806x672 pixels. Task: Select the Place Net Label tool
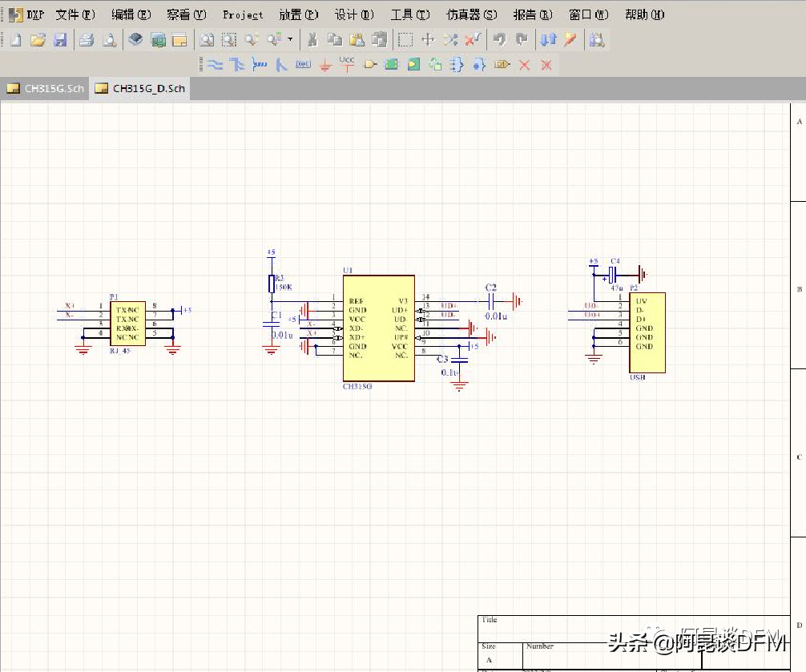click(x=302, y=64)
